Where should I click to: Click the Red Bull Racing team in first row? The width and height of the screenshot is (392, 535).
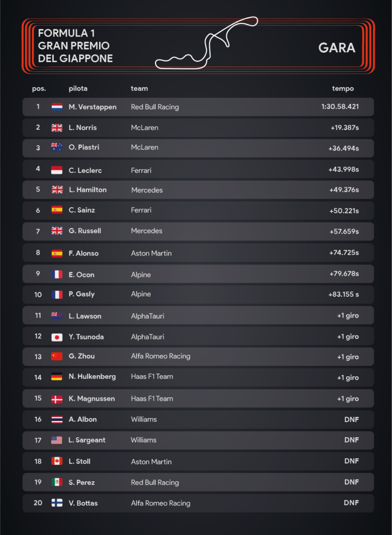pyautogui.click(x=155, y=107)
